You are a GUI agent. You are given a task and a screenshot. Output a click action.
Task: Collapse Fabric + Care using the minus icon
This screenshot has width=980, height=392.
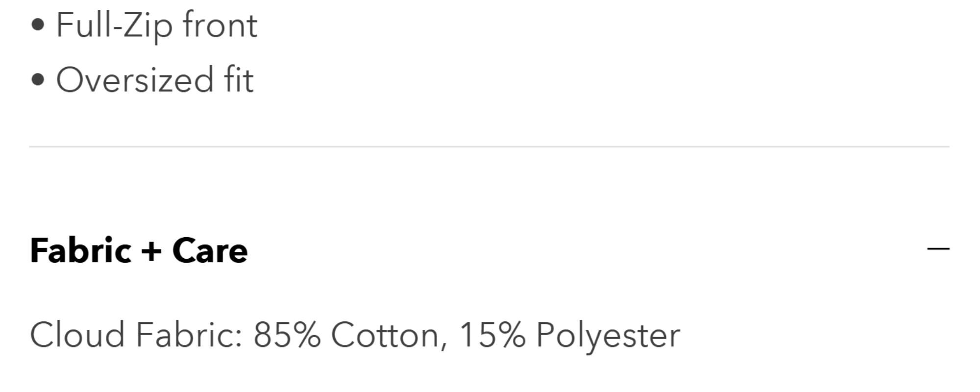tap(938, 249)
